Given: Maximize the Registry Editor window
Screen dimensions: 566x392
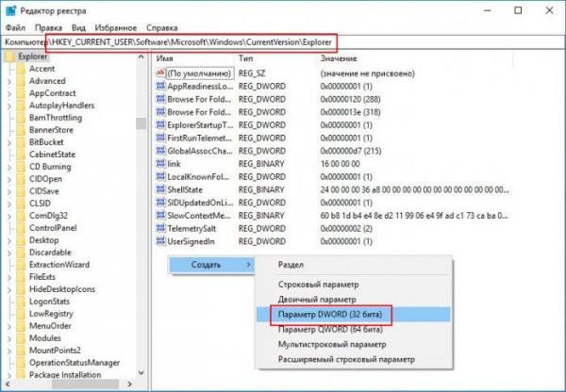Looking at the screenshot, I should point(518,10).
